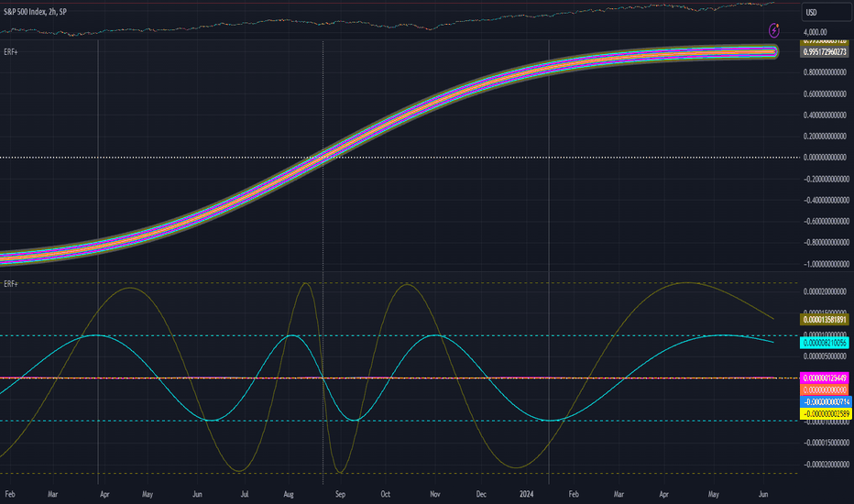Image resolution: width=854 pixels, height=504 pixels.
Task: Click the Sep label on time axis
Action: point(340,494)
